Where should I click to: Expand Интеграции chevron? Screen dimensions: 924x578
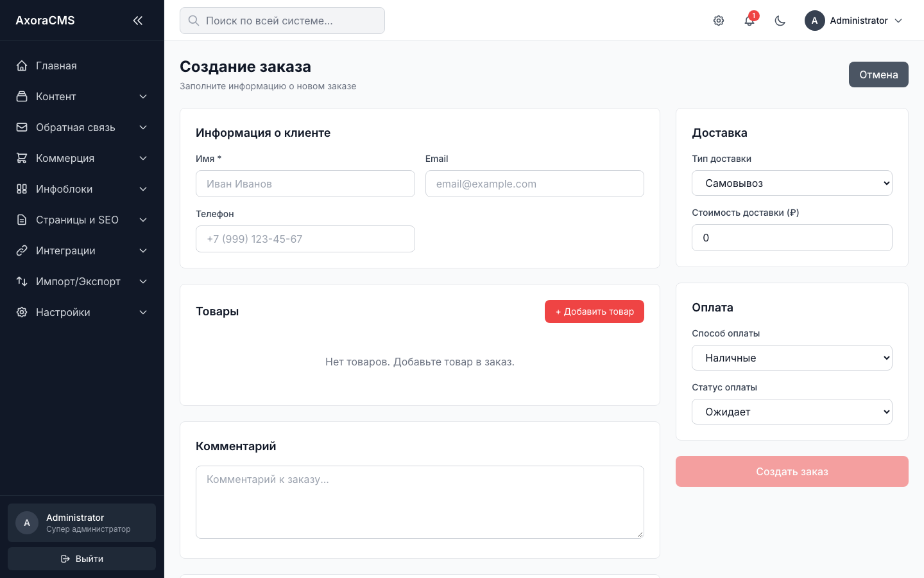(x=143, y=250)
